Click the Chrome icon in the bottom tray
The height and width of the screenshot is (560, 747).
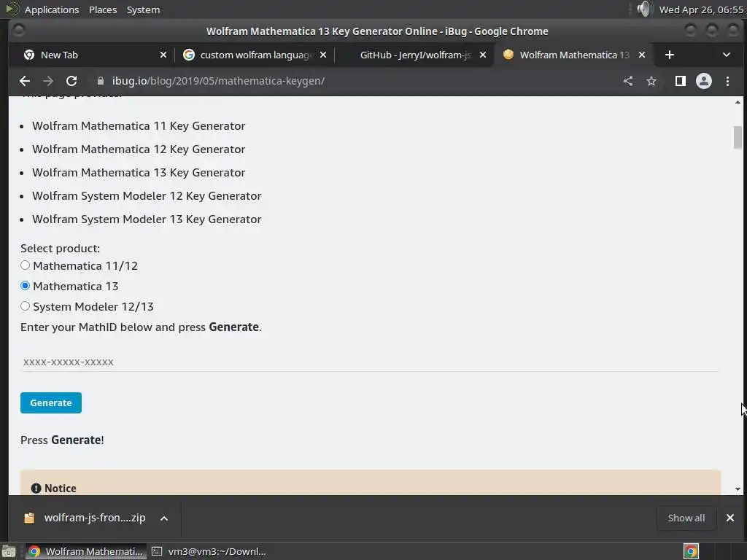(691, 551)
